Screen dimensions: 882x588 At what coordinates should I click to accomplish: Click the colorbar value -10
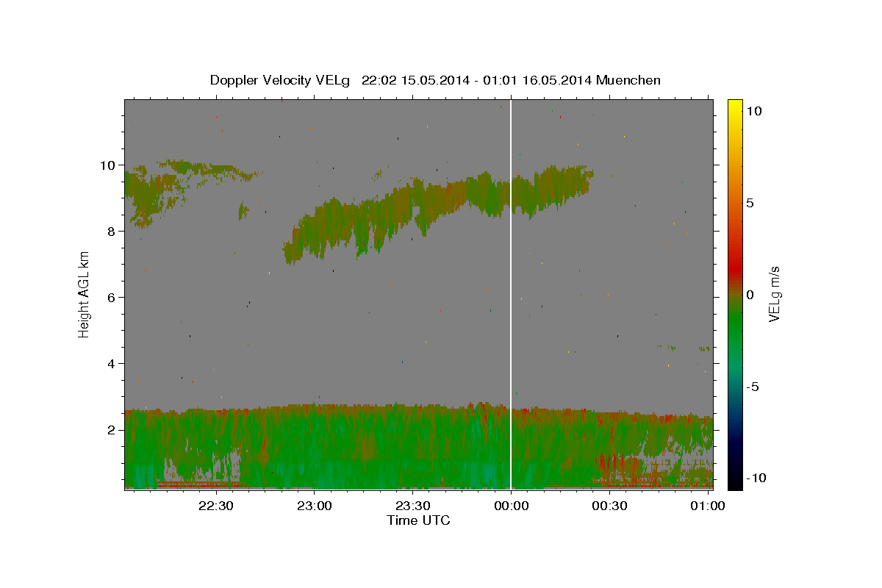(755, 478)
